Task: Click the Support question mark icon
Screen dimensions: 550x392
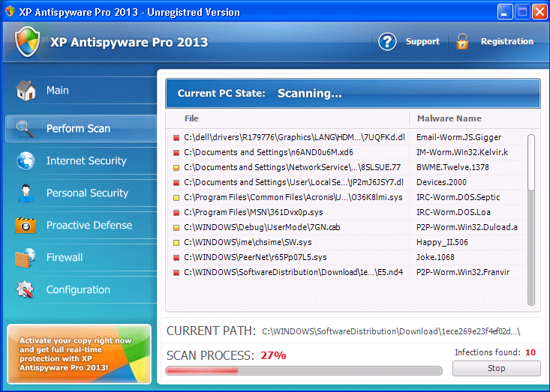Action: click(387, 42)
